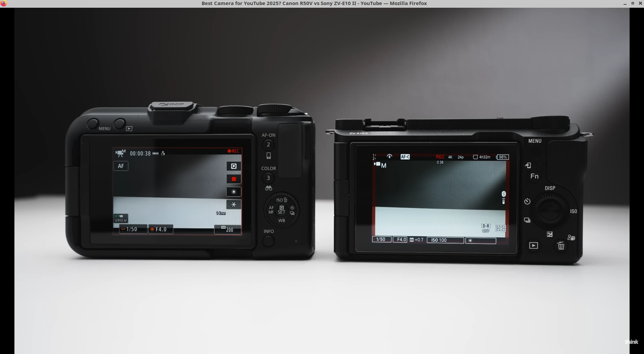This screenshot has width=644, height=354.
Task: Click the 'D-R OFF' indicator on Sony screen
Action: tap(486, 228)
